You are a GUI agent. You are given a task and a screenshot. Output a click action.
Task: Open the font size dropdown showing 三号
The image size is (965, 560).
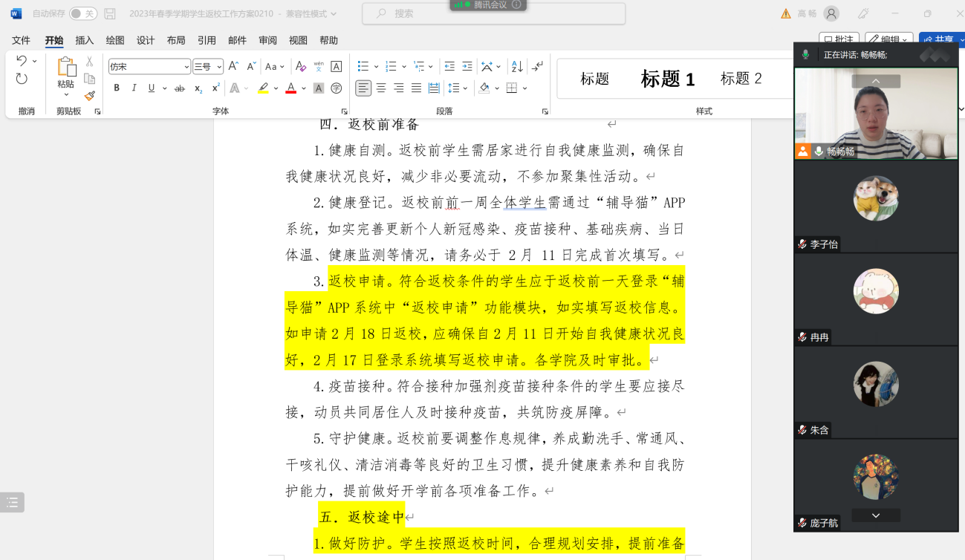219,67
